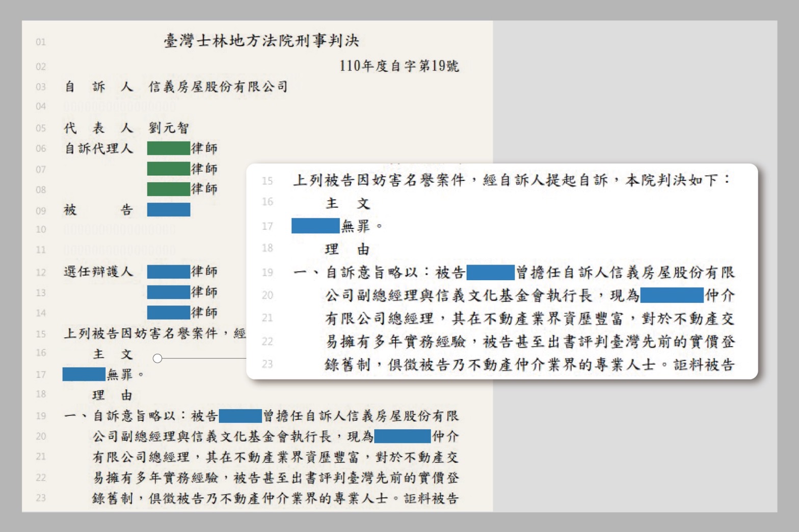This screenshot has width=799, height=532.
Task: Click the blue redaction box beside 被告 on line 09
Action: pyautogui.click(x=168, y=210)
